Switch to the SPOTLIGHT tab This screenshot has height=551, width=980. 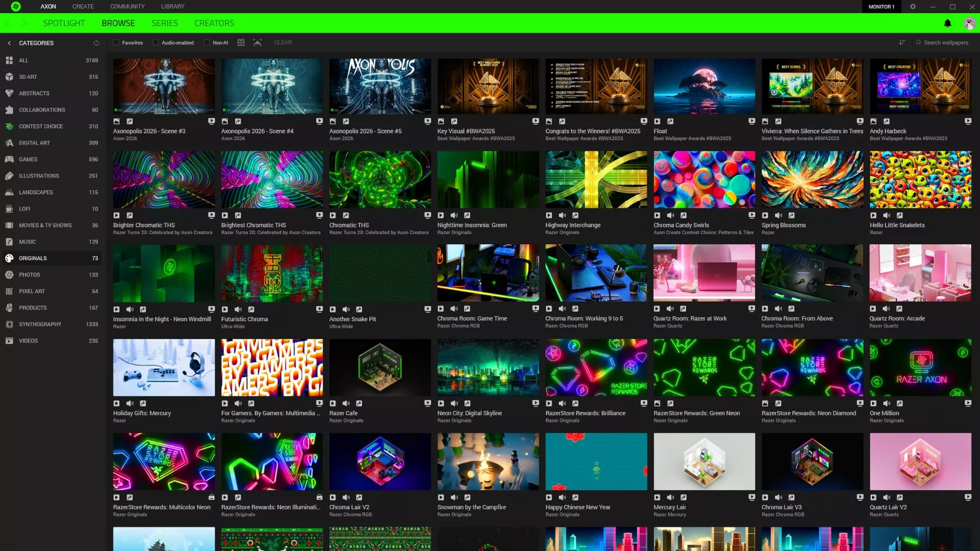[64, 23]
